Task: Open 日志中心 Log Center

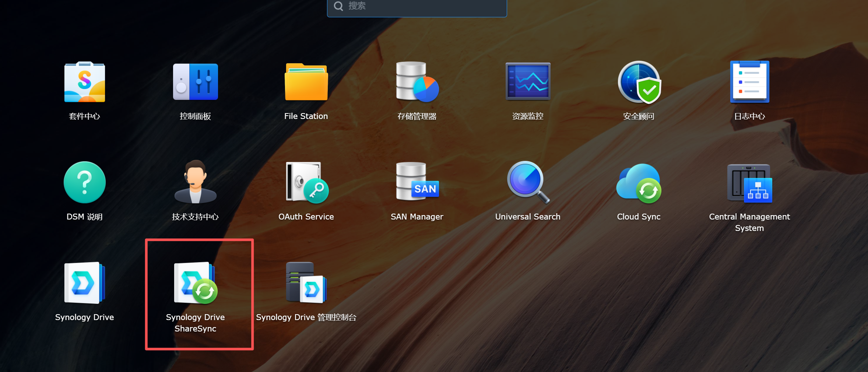Action: point(749,82)
